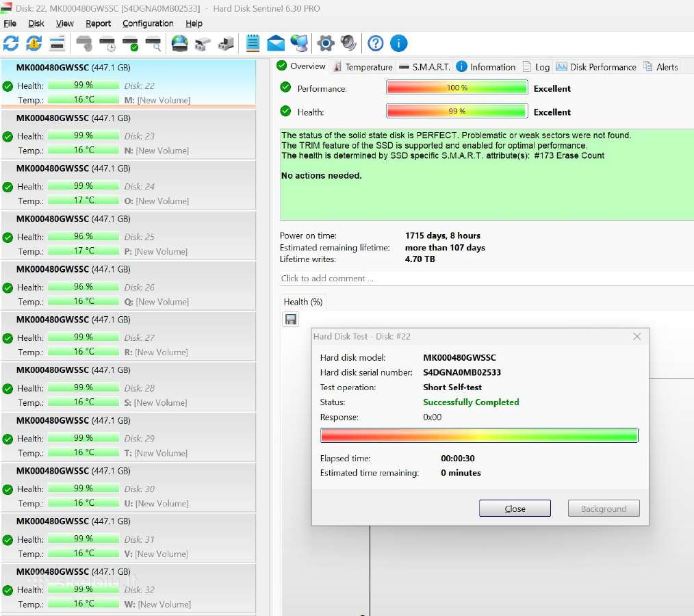Click the question mark help icon
Viewport: 694px width, 616px height.
pos(375,43)
